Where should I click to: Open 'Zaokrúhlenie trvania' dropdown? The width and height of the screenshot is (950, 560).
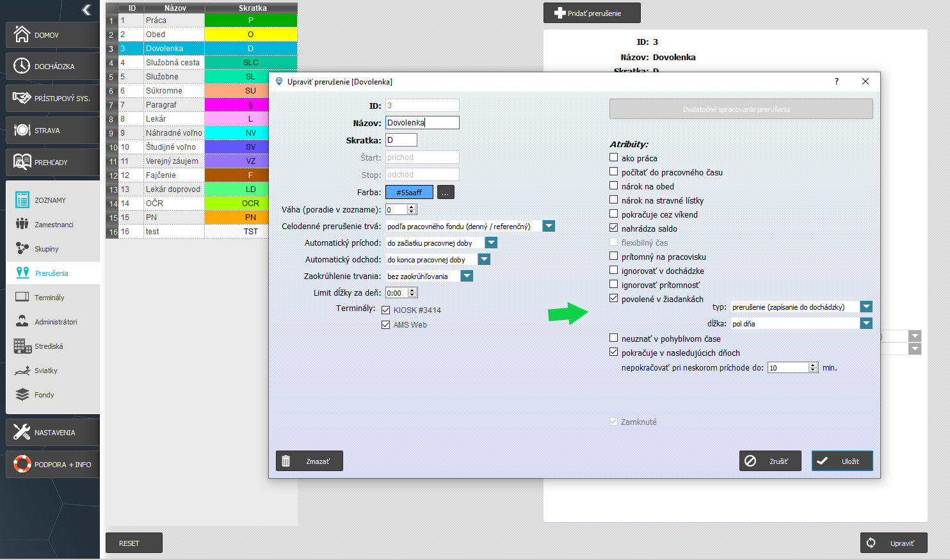point(467,276)
